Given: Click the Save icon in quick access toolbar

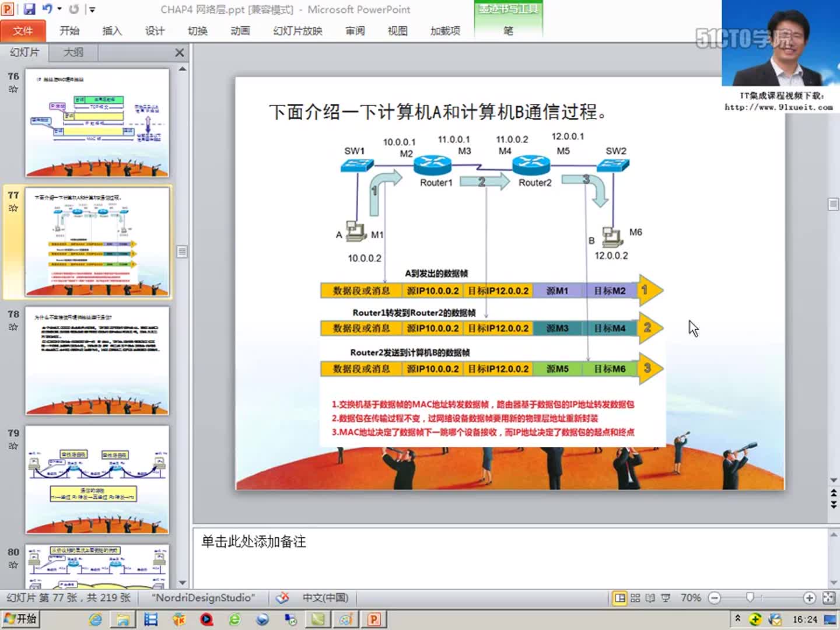Looking at the screenshot, I should point(29,9).
